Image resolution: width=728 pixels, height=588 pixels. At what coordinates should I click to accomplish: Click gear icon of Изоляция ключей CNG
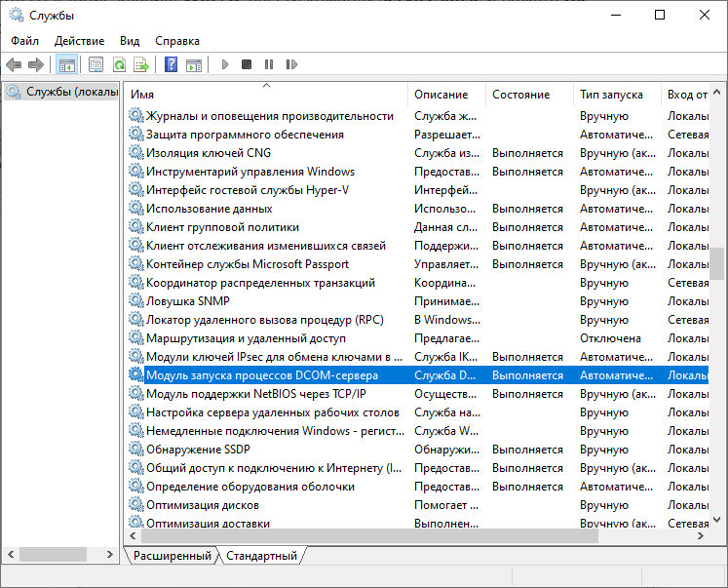136,153
